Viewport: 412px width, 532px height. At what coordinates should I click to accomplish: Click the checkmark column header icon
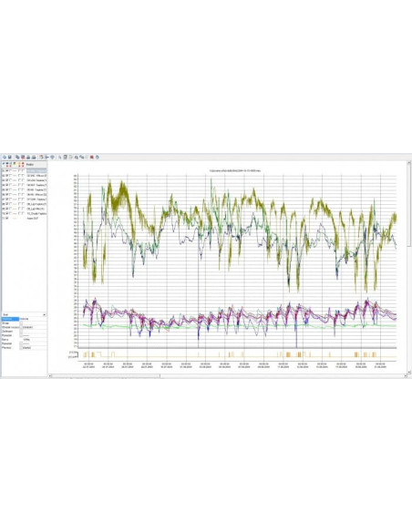point(4,164)
